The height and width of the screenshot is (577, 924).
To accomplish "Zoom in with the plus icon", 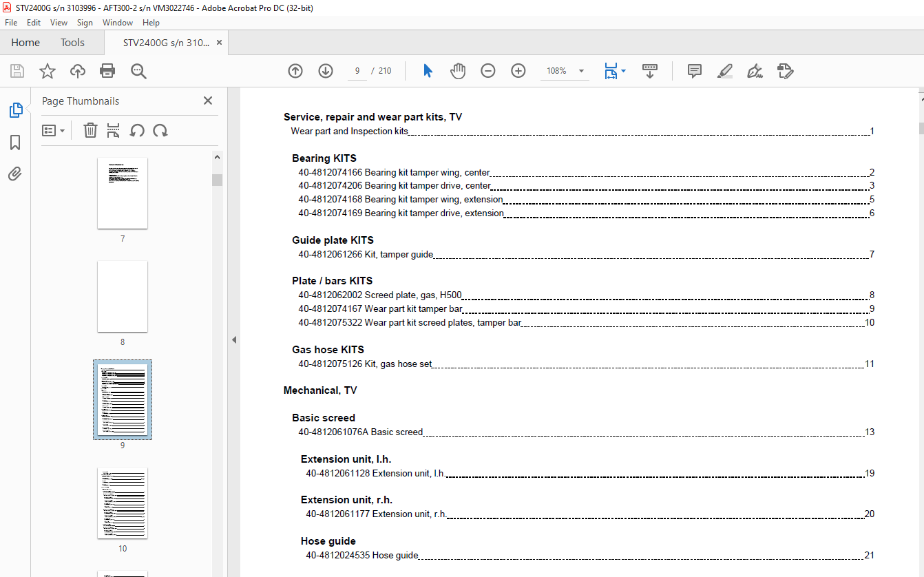I will pyautogui.click(x=518, y=71).
